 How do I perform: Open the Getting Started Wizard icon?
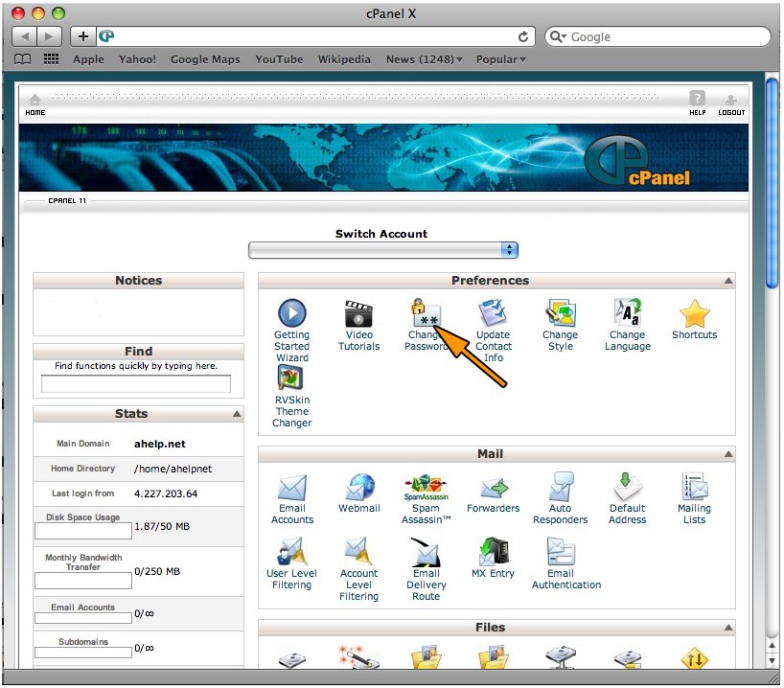(x=291, y=313)
